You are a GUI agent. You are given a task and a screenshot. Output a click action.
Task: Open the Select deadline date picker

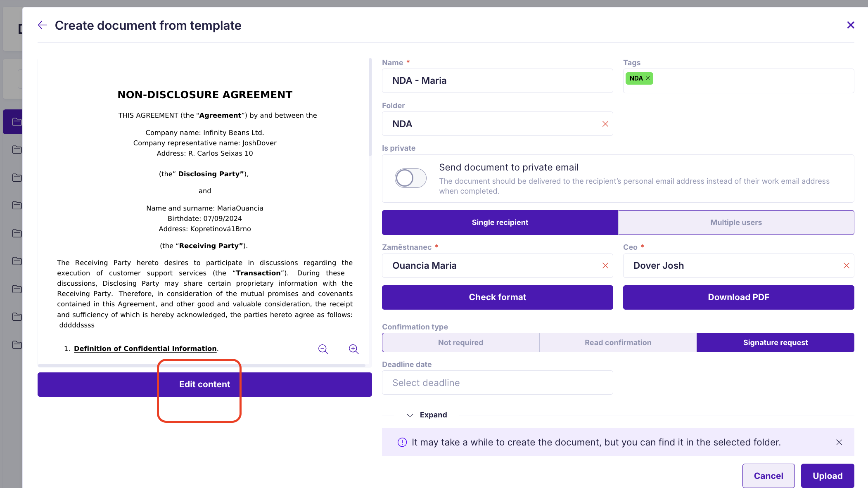(x=497, y=383)
